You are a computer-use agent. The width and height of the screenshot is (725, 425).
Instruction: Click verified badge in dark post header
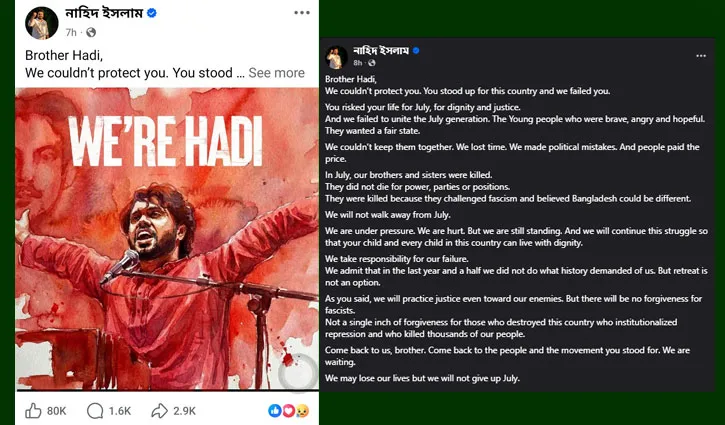click(x=415, y=50)
